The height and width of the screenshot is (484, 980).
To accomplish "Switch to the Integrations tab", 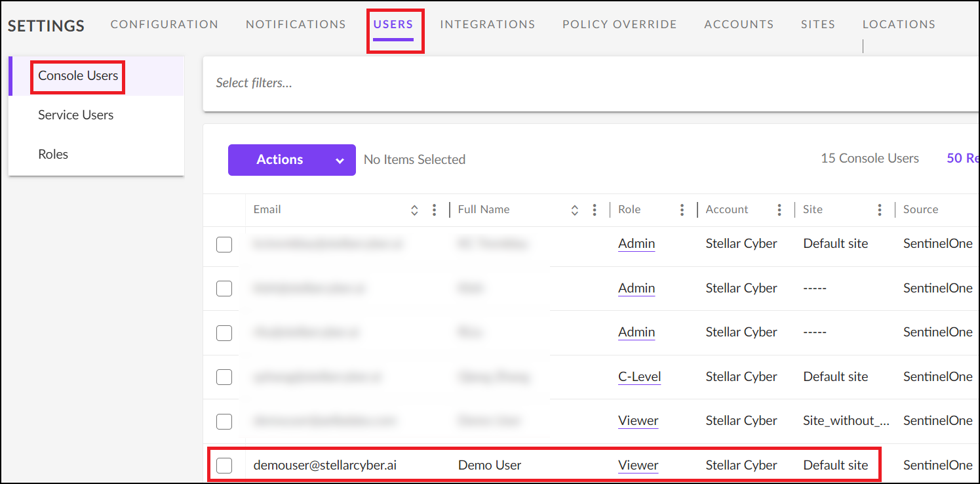I will [487, 24].
